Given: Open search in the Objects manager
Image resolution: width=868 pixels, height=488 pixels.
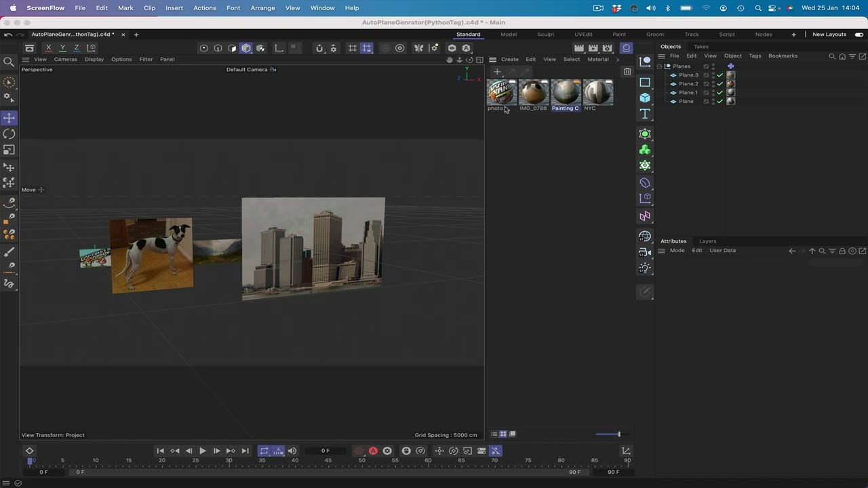Looking at the screenshot, I should (x=832, y=56).
